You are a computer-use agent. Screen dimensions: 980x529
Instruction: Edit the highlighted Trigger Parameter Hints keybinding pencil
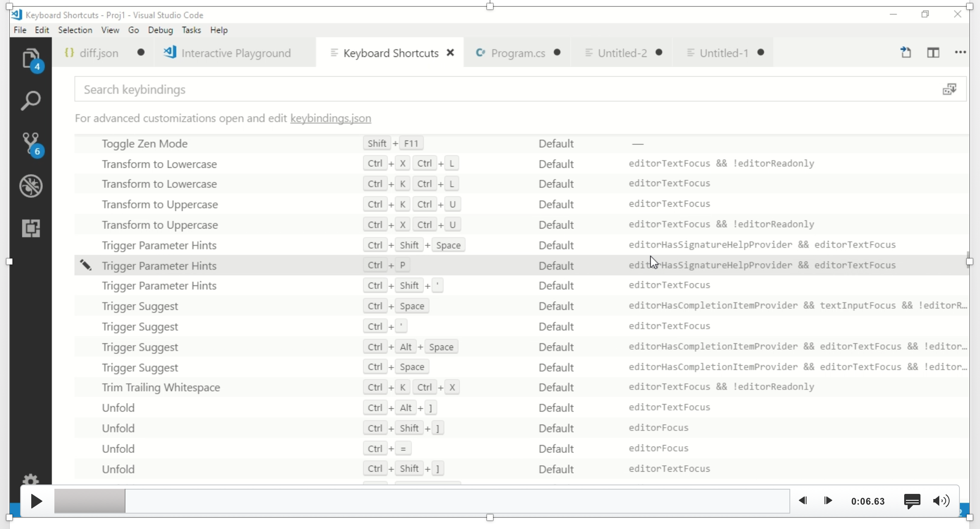(x=85, y=265)
